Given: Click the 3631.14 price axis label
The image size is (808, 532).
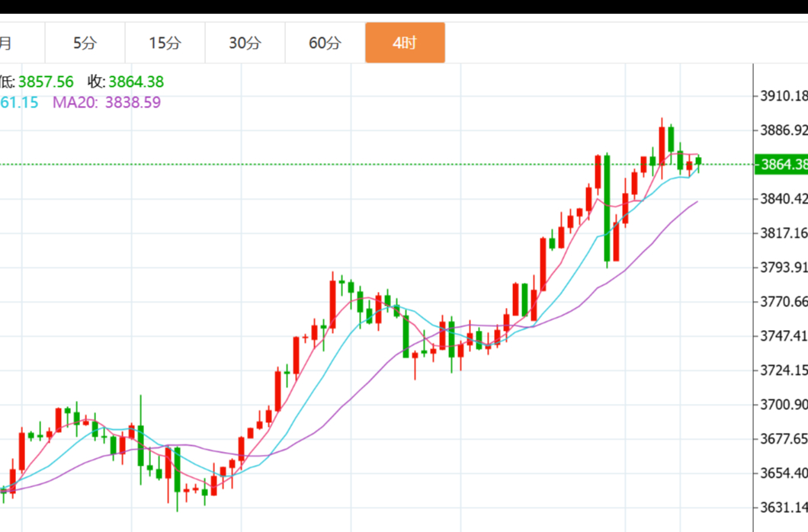Looking at the screenshot, I should click(784, 508).
